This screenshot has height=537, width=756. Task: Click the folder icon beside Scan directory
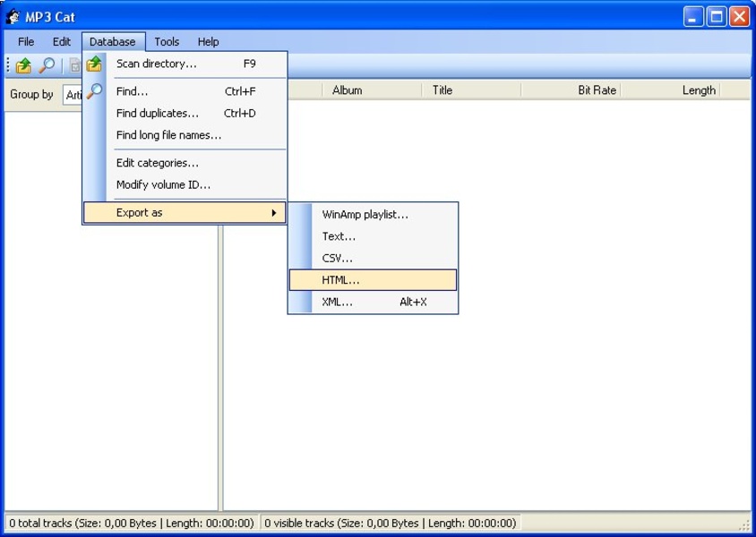[x=94, y=64]
